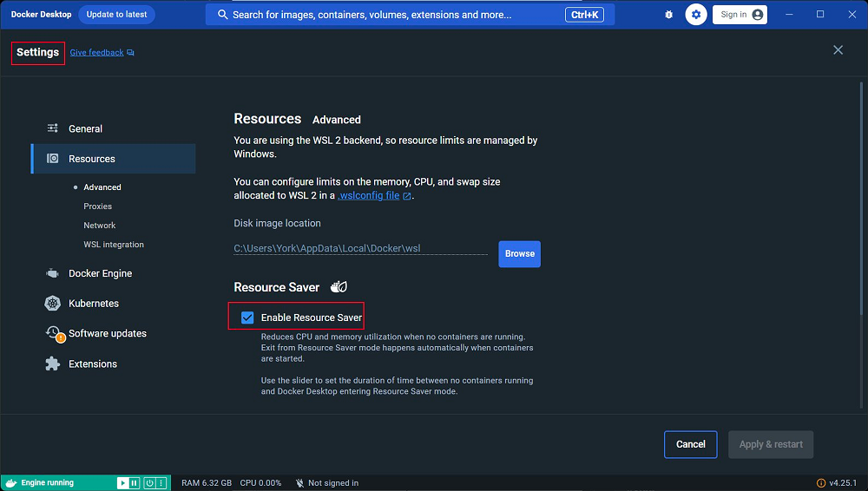
Task: Click the Resource Saver leaf icon
Action: click(339, 287)
